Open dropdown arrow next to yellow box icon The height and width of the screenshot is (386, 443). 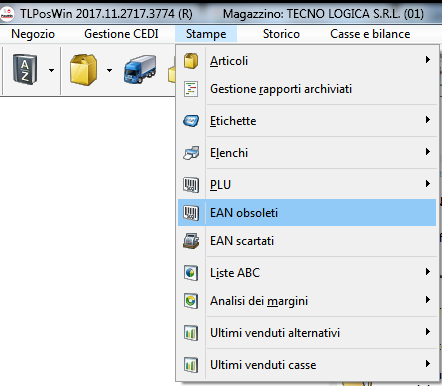point(109,70)
